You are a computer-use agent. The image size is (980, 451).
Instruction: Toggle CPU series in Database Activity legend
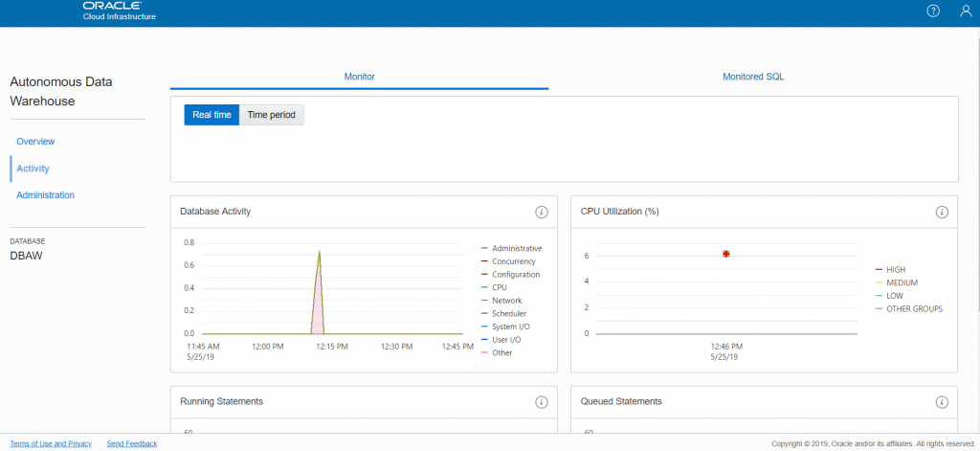click(494, 287)
